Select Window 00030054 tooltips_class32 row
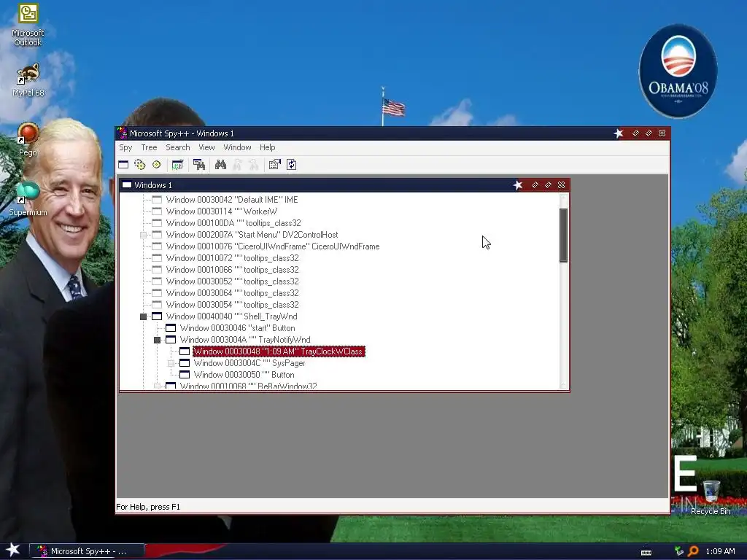 [233, 305]
